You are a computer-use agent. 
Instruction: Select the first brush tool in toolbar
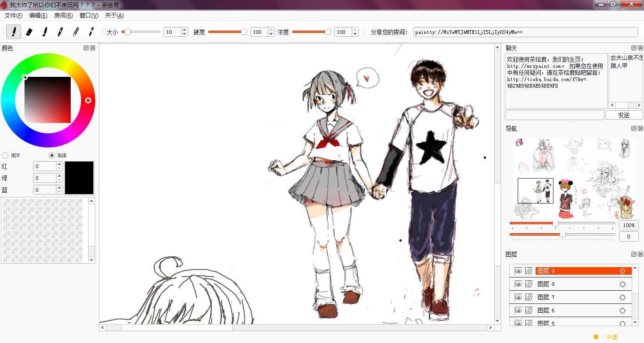coord(14,32)
